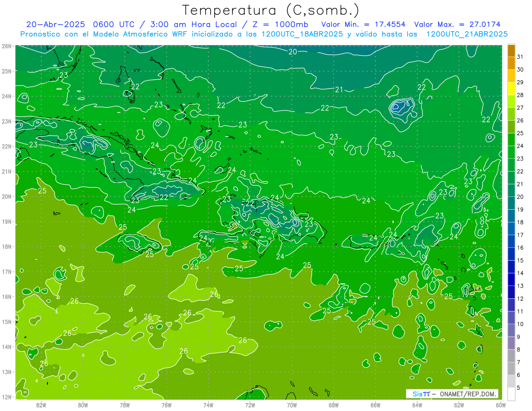Click the 17N latitude axis label

[x=7, y=271]
